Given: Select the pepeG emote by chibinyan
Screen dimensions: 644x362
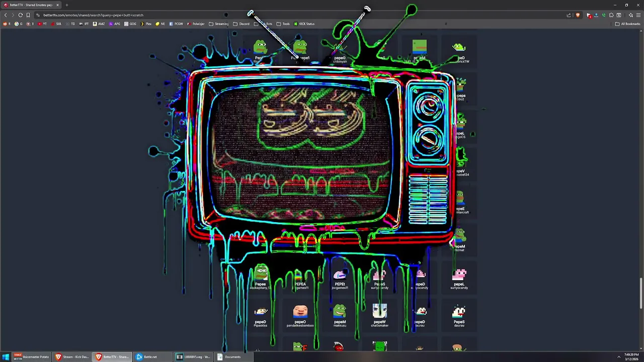Looking at the screenshot, I should pyautogui.click(x=340, y=52).
